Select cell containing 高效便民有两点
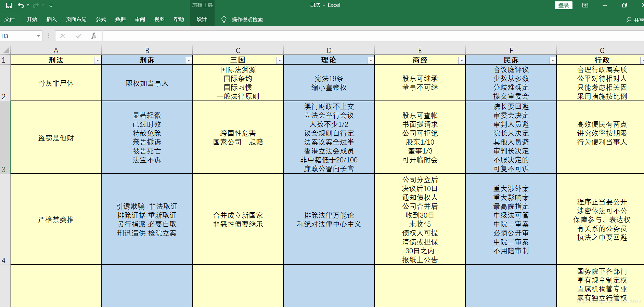This screenshot has width=644, height=307. [601, 137]
